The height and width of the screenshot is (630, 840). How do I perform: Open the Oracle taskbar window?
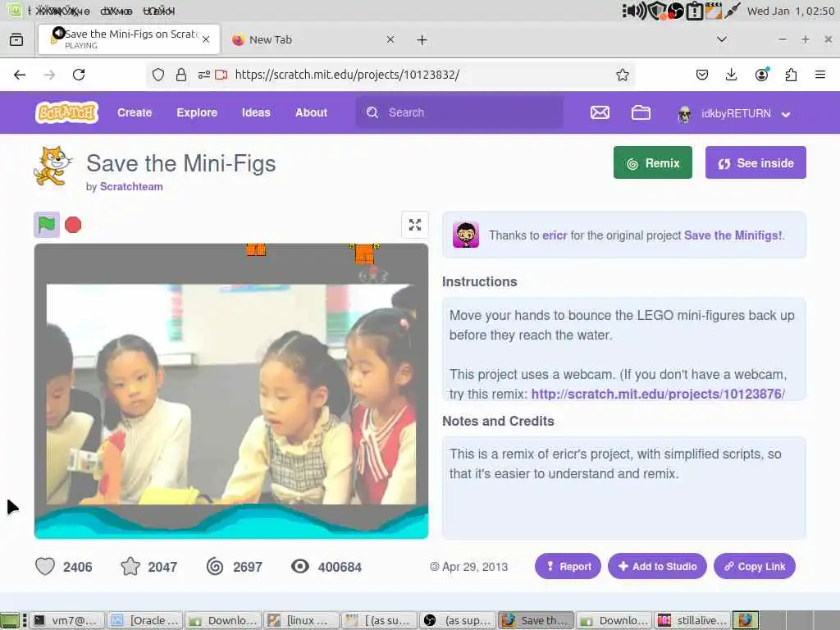click(145, 620)
